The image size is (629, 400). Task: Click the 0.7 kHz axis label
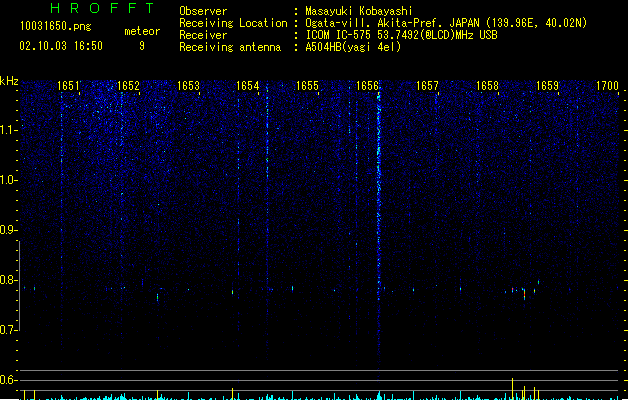point(8,330)
